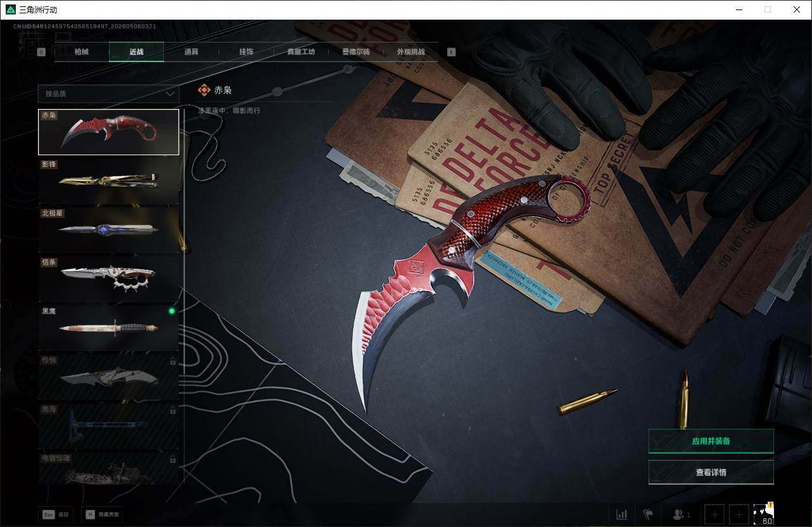812x527 pixels.
Task: Click the green equipped dot on 黑鹰
Action: 171,311
